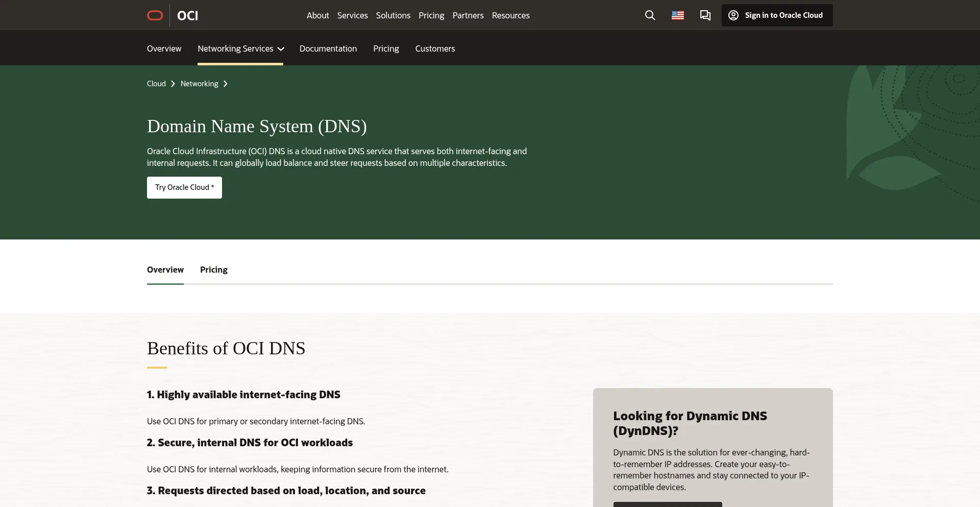
Task: Open the Resources top menu
Action: click(510, 15)
